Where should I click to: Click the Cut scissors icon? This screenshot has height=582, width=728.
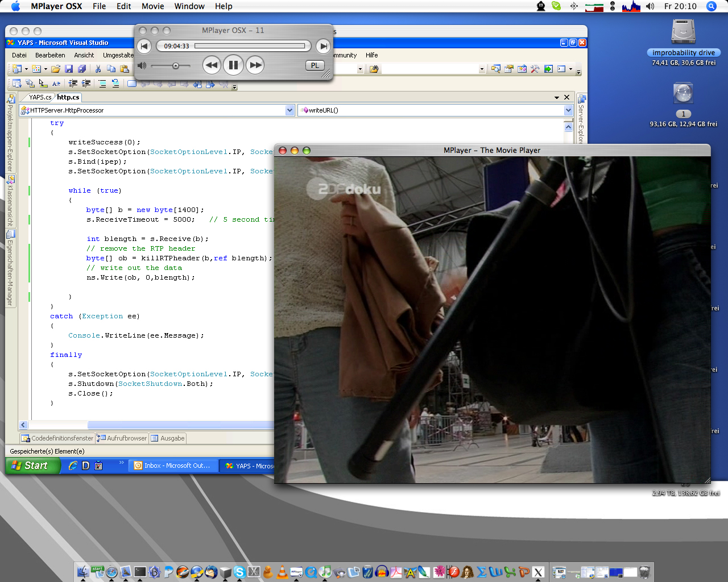98,69
